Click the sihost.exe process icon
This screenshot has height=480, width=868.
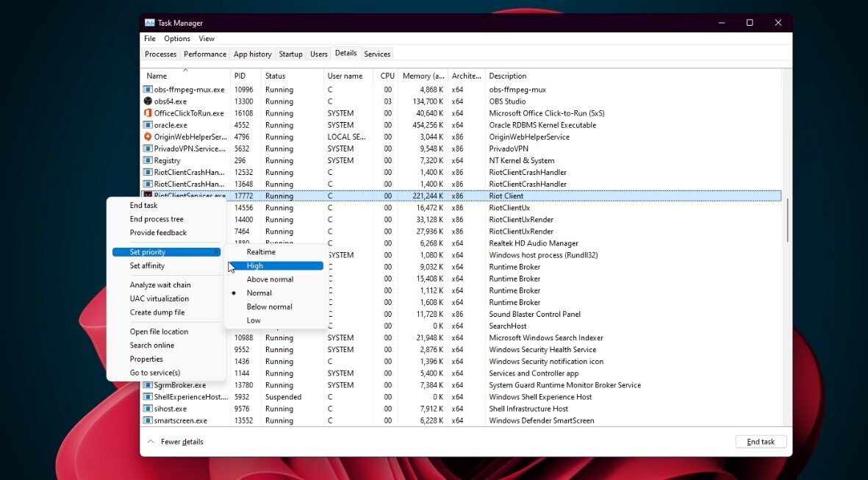click(x=148, y=409)
